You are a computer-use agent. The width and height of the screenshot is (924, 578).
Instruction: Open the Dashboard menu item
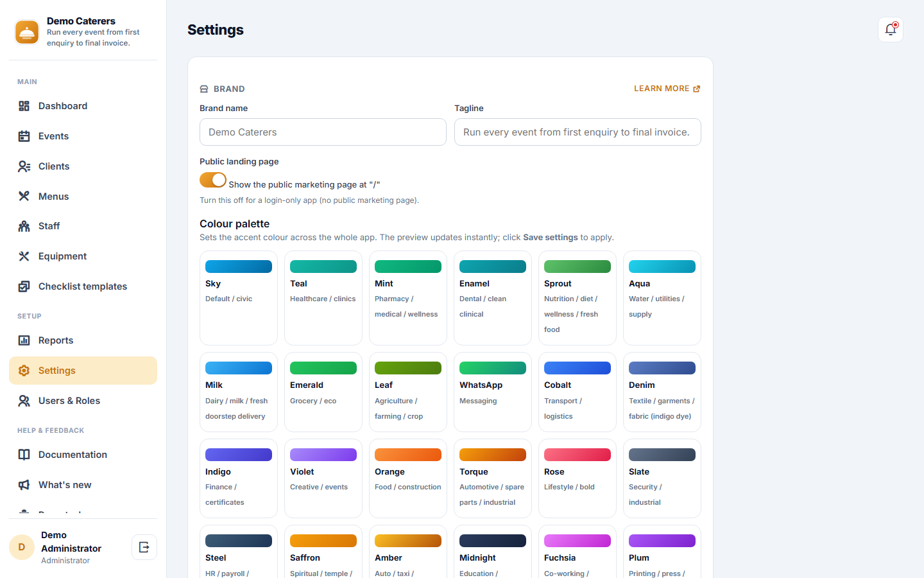83,106
